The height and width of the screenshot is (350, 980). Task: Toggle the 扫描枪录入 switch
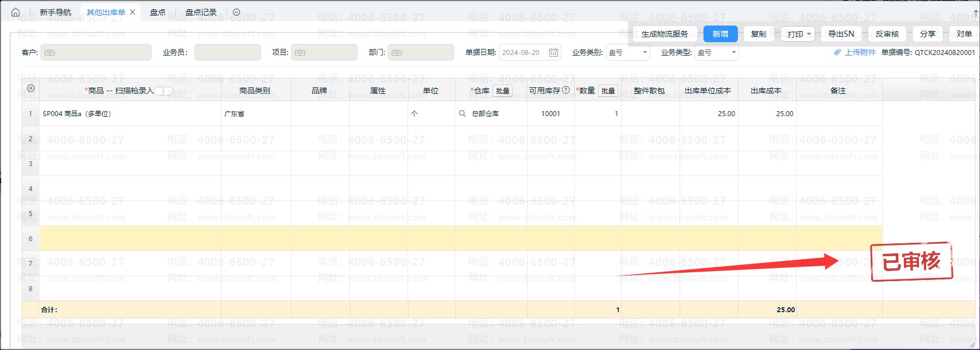(x=163, y=91)
